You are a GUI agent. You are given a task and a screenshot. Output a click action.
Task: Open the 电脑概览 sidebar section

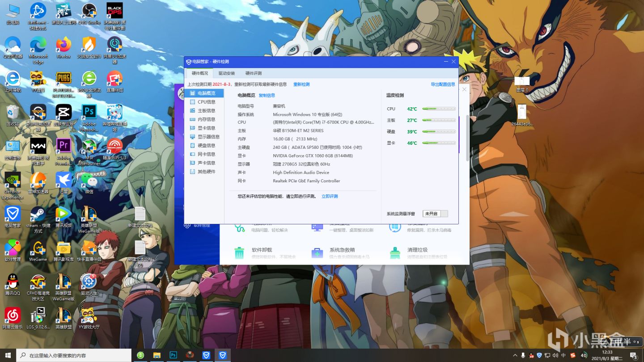204,93
